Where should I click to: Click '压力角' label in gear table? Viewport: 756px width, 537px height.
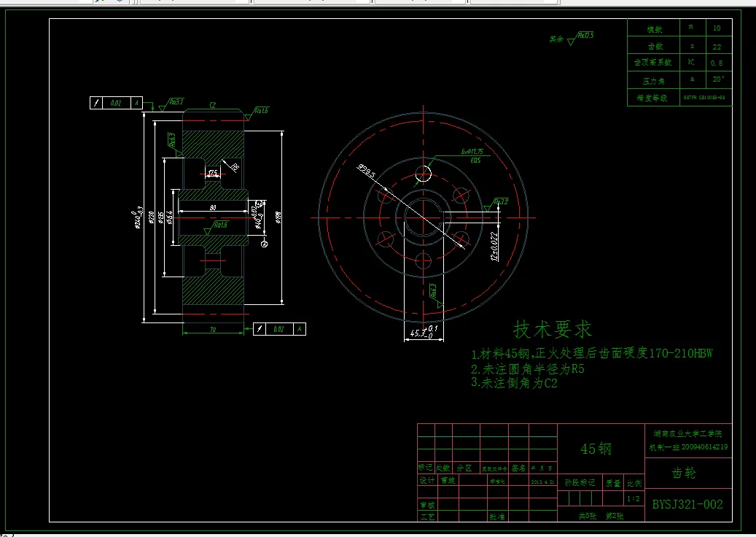pos(653,81)
